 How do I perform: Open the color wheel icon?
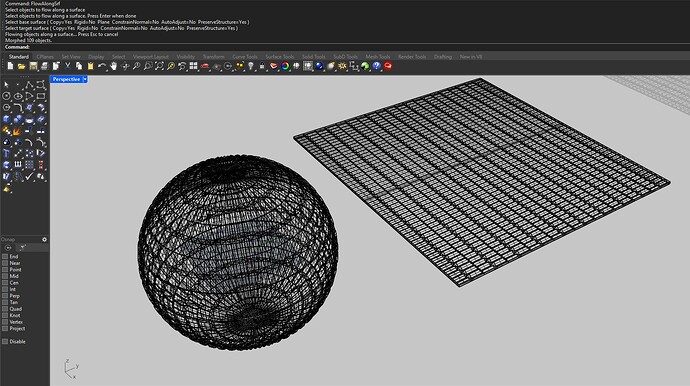(285, 66)
